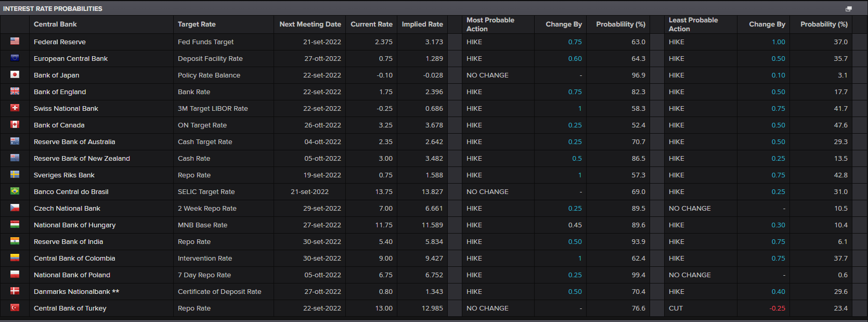Screen dimensions: 868x322
Task: Select the Federal Reserve row name
Action: click(60, 42)
